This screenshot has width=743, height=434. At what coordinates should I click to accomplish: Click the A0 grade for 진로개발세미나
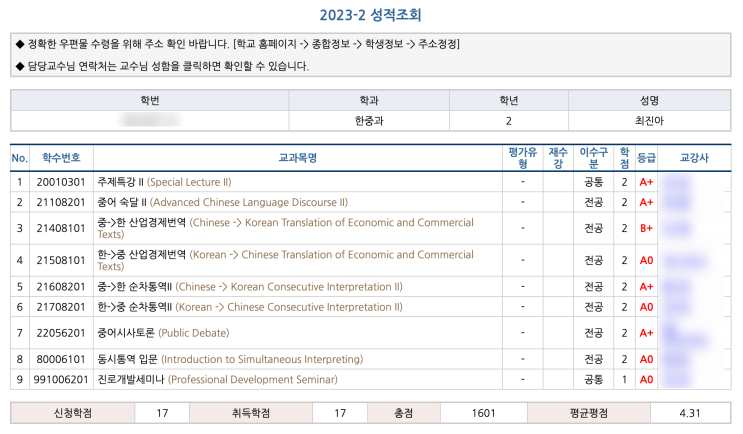coord(646,380)
